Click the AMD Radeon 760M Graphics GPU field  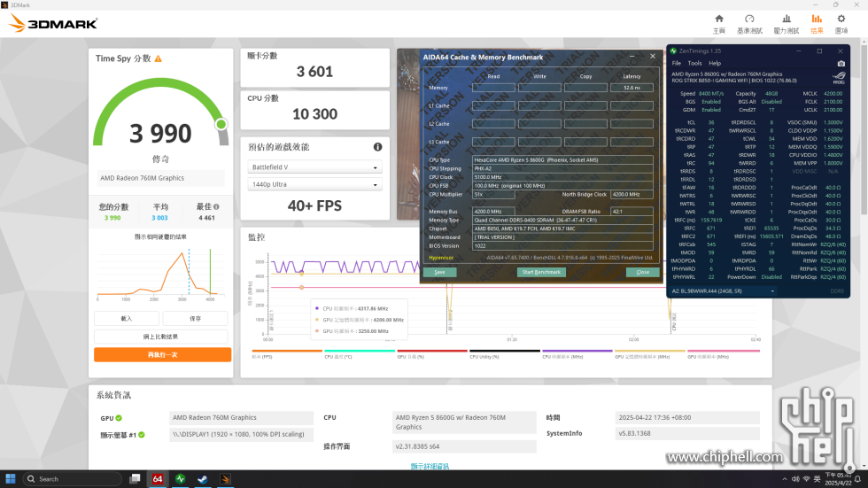[x=241, y=418]
